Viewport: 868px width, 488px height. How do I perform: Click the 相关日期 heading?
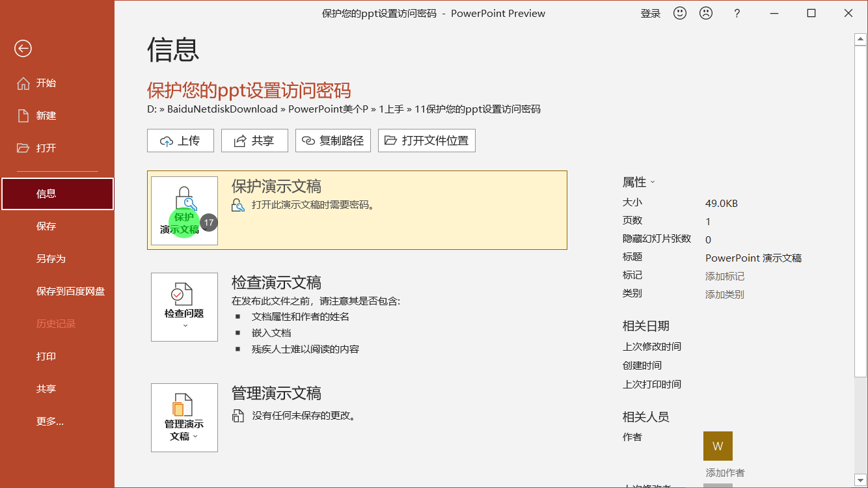(x=646, y=326)
